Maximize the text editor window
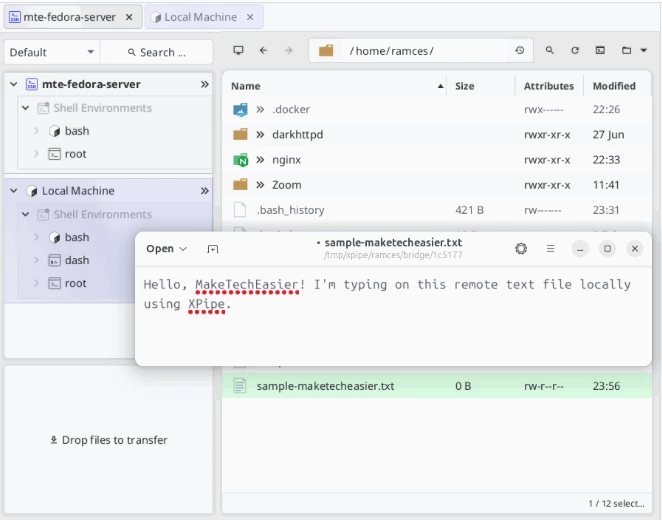 click(608, 249)
